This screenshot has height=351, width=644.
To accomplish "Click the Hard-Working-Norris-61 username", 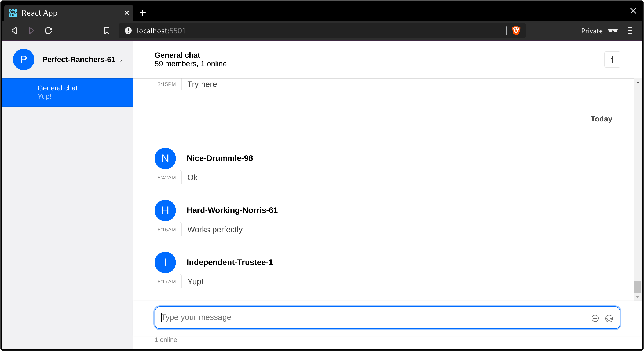I will pos(232,210).
